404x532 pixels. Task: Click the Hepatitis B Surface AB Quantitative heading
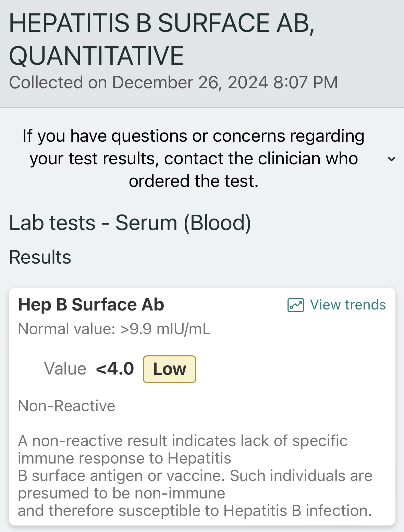point(161,39)
